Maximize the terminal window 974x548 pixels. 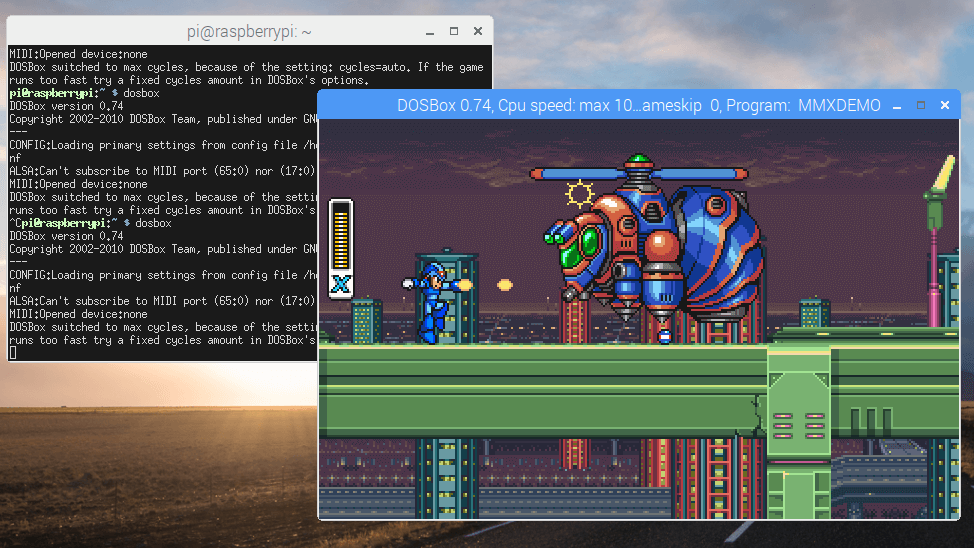[453, 31]
